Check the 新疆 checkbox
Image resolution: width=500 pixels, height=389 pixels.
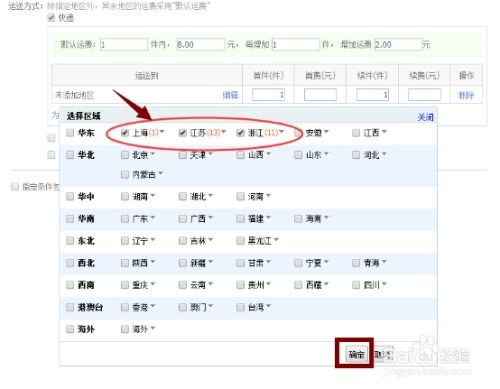[x=182, y=263]
